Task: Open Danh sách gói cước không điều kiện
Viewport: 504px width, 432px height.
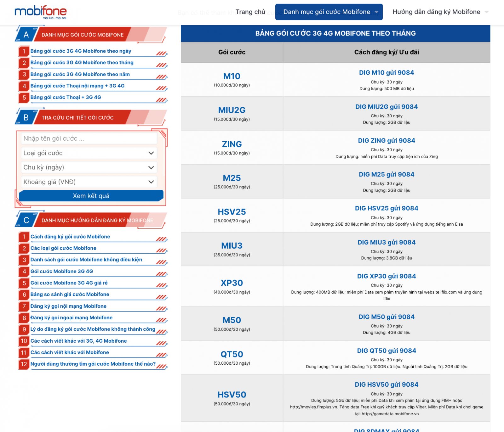Action: coord(86,260)
